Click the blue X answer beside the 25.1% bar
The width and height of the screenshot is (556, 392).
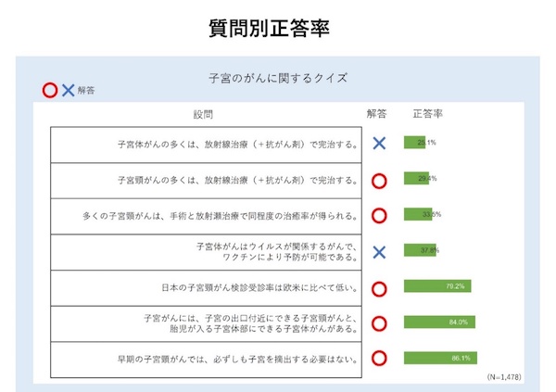378,144
